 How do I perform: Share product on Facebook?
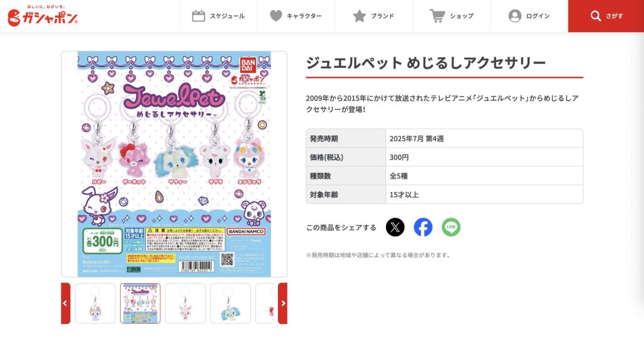(x=423, y=227)
